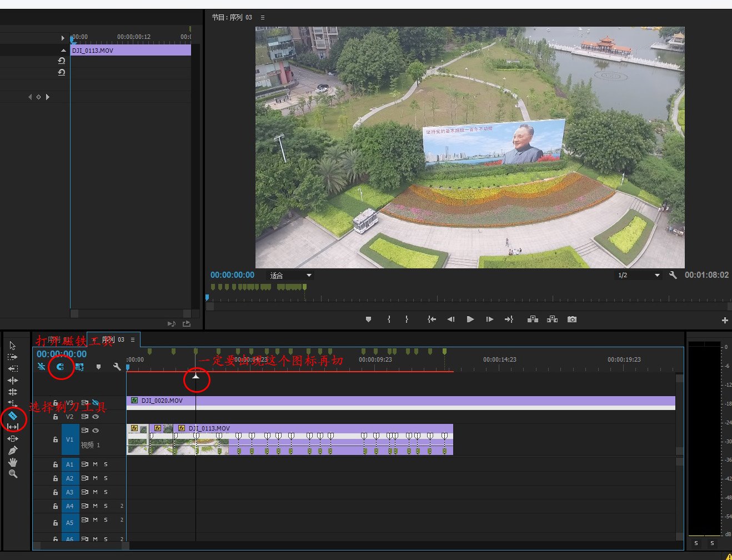Select the Hand tool
Screen dimensions: 732x560
[x=13, y=462]
